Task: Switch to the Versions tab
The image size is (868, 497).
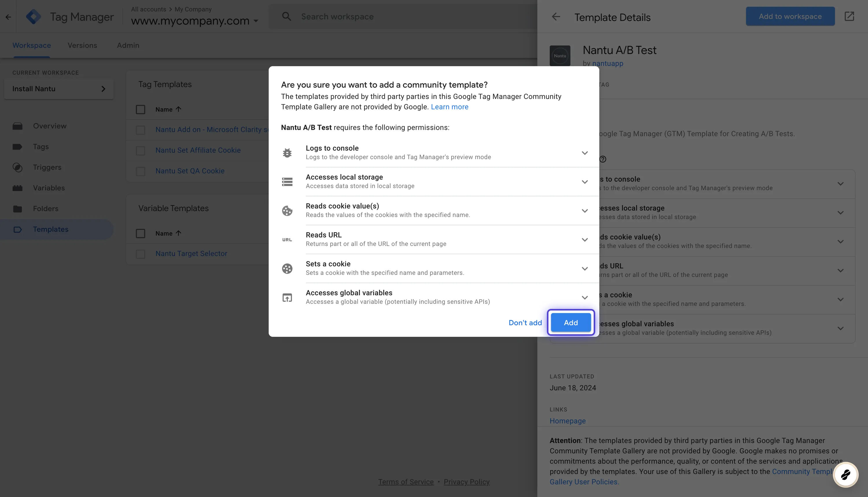Action: 82,45
